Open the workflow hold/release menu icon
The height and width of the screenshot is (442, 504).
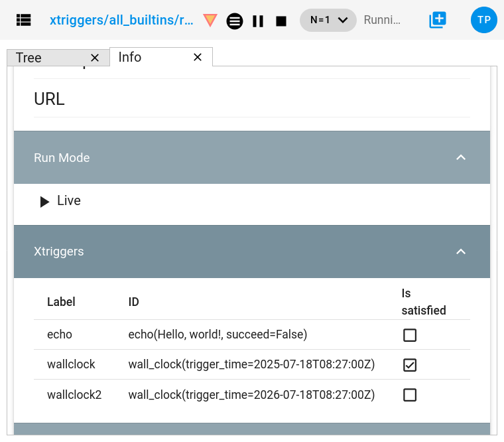(234, 21)
